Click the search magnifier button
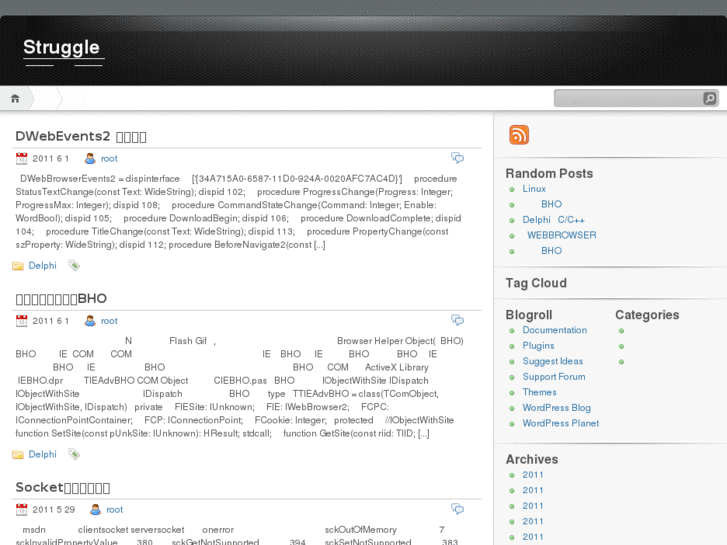 [x=709, y=98]
